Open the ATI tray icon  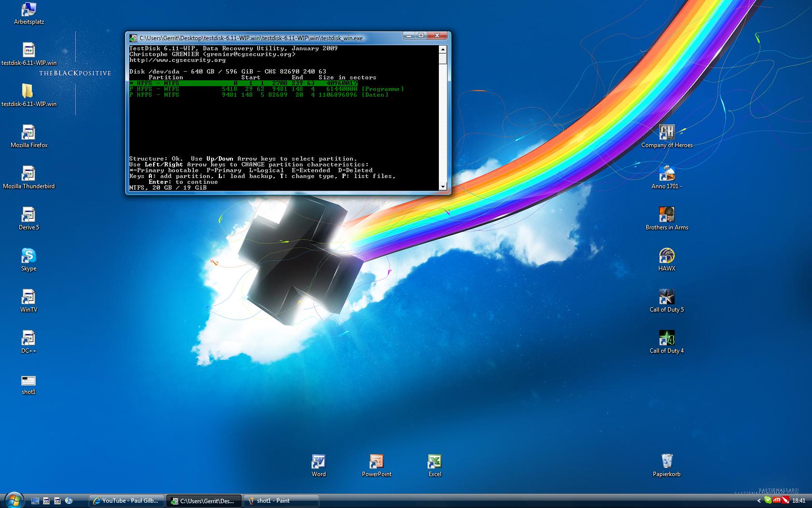point(777,500)
